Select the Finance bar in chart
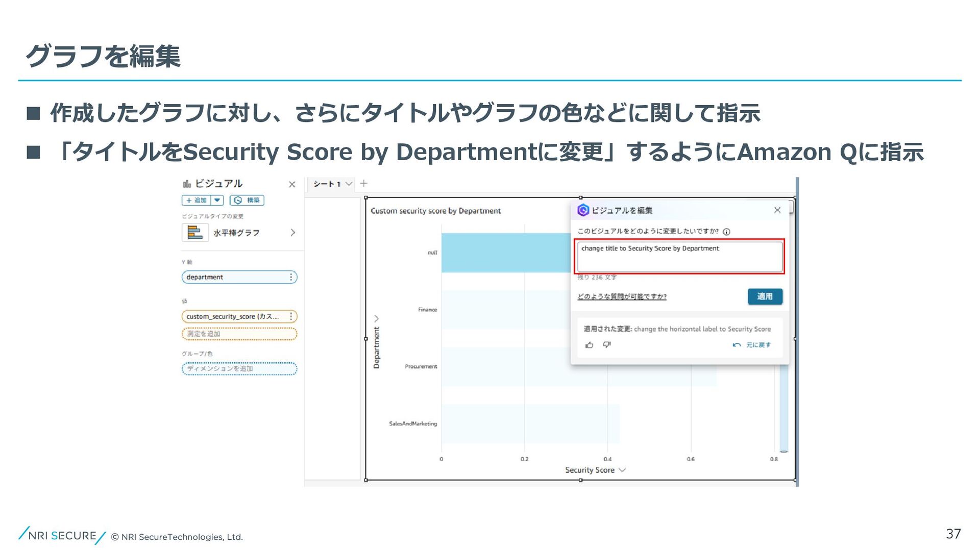This screenshot has width=980, height=551. tap(506, 310)
